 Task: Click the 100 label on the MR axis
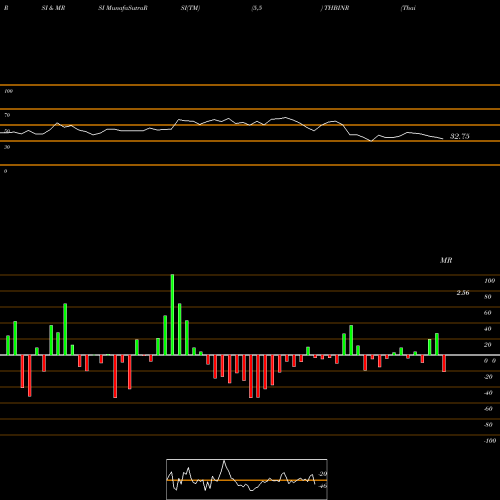[x=489, y=281]
